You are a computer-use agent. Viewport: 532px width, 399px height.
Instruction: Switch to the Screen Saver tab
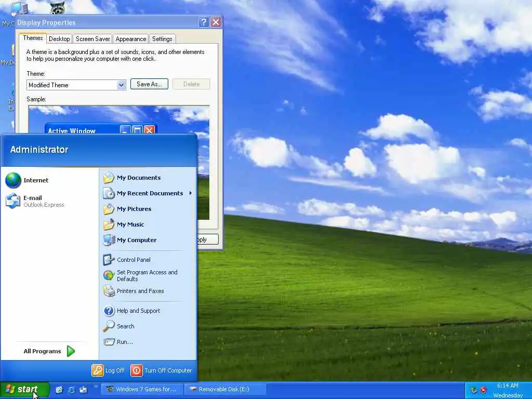tap(92, 39)
